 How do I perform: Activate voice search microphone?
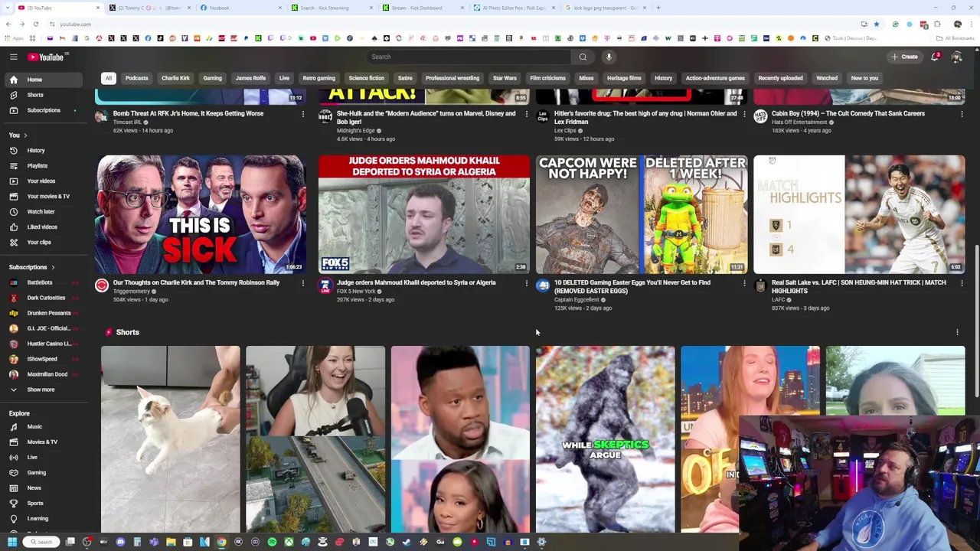[609, 57]
